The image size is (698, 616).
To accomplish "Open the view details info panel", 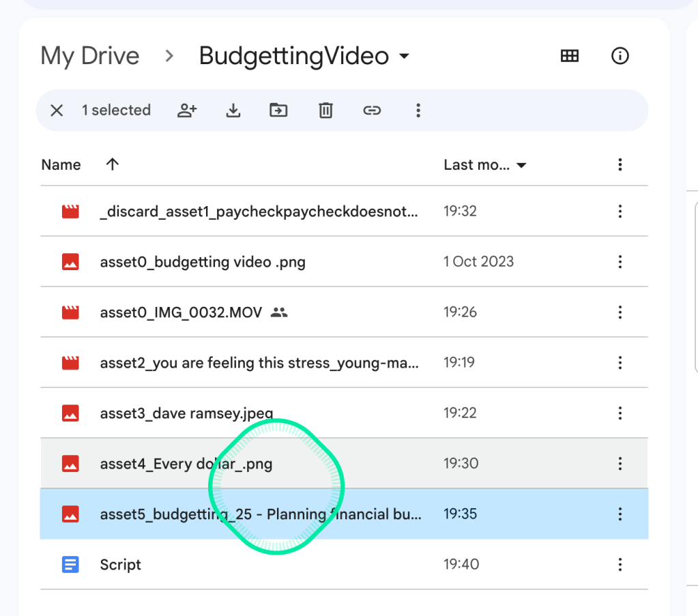I will click(x=620, y=56).
